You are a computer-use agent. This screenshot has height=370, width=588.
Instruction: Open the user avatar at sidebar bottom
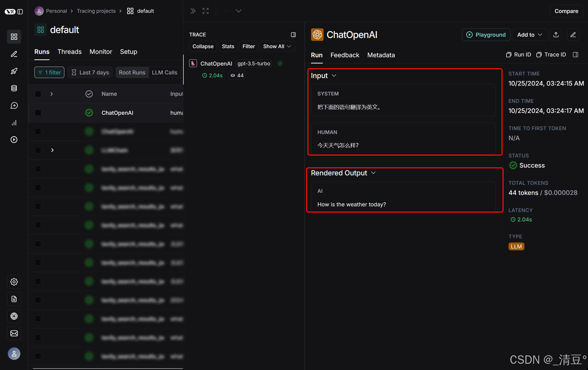pos(14,354)
